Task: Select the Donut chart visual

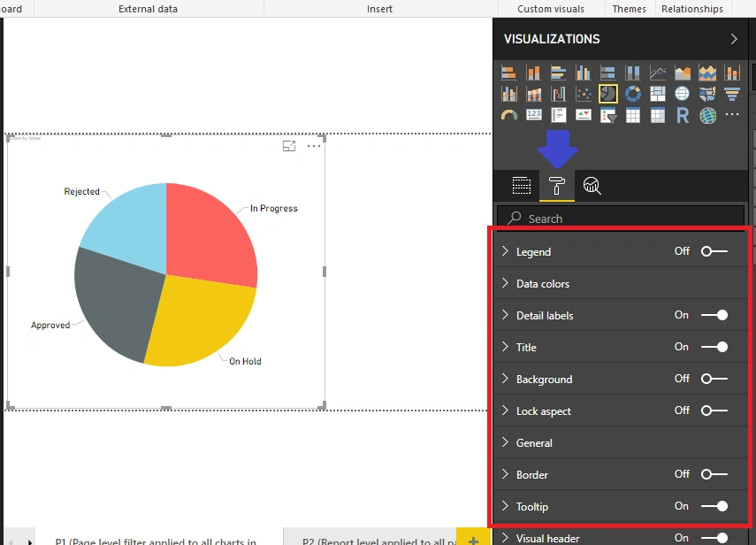Action: [632, 94]
